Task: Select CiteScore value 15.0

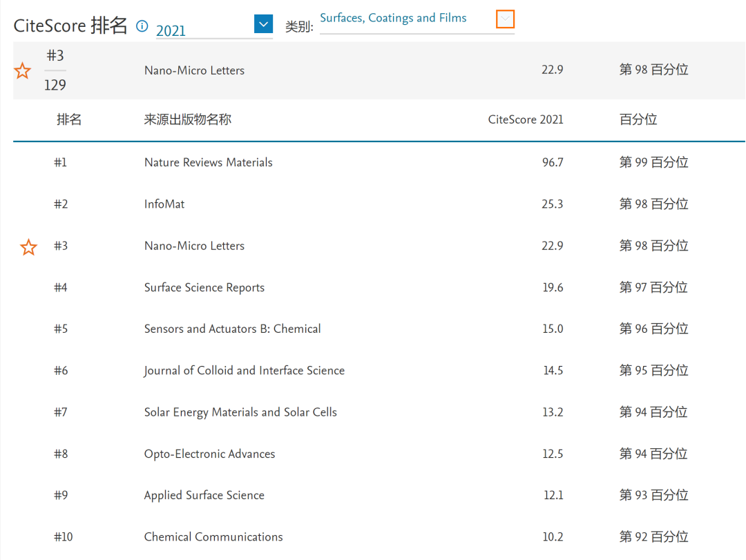Action: coord(553,329)
